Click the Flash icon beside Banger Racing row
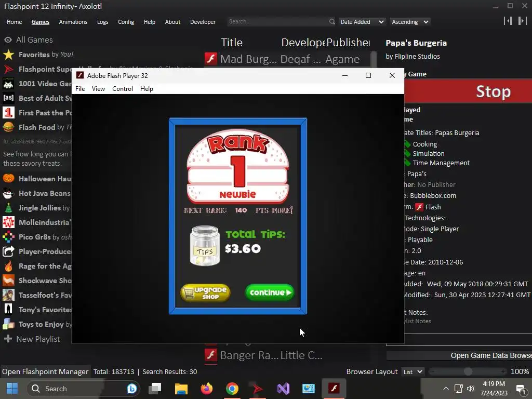The width and height of the screenshot is (532, 399). 211,355
